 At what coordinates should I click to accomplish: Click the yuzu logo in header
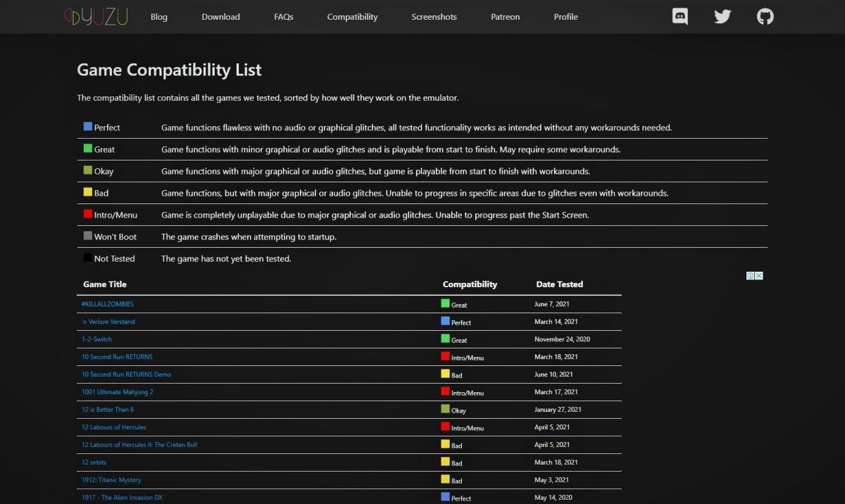pos(96,17)
